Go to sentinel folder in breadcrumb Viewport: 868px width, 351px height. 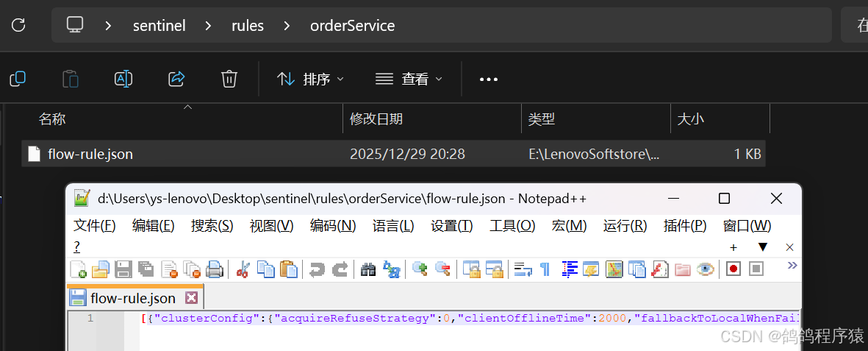159,26
